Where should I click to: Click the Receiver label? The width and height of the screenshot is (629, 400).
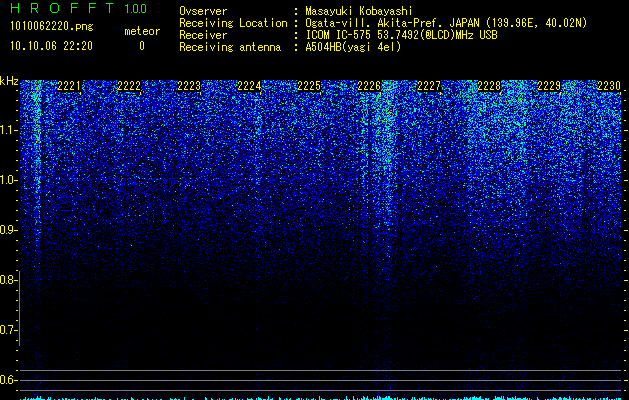pos(203,35)
